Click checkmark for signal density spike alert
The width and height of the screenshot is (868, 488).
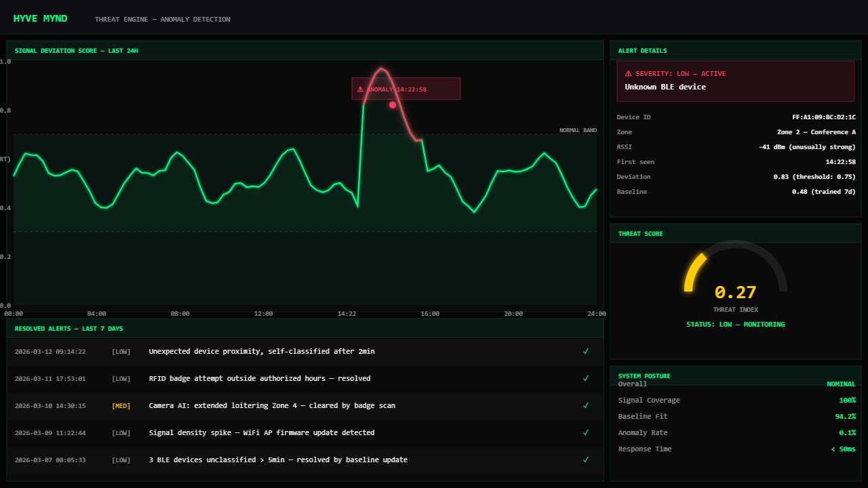586,432
